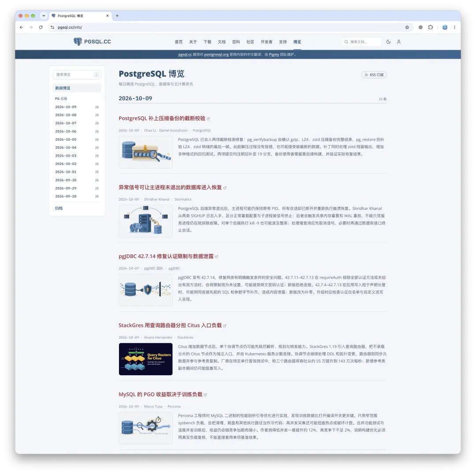Viewport: 476px width, 474px height.
Task: Follow the postgresql.org link in banner
Action: 216,55
